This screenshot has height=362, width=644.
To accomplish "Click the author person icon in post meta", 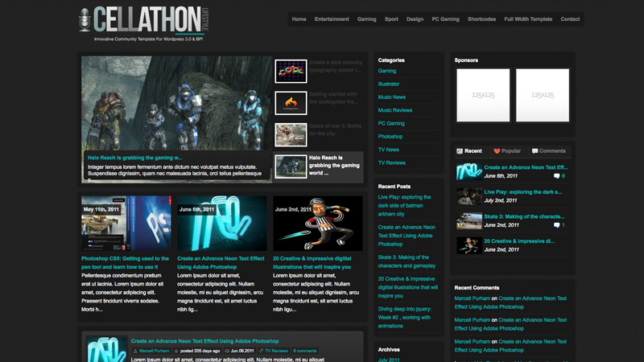I will (x=135, y=351).
